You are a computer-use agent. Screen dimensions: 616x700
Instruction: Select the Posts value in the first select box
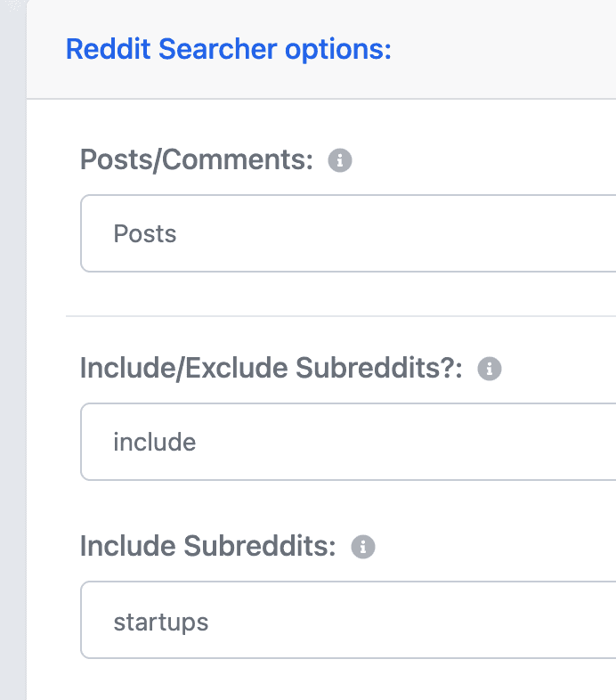[145, 233]
